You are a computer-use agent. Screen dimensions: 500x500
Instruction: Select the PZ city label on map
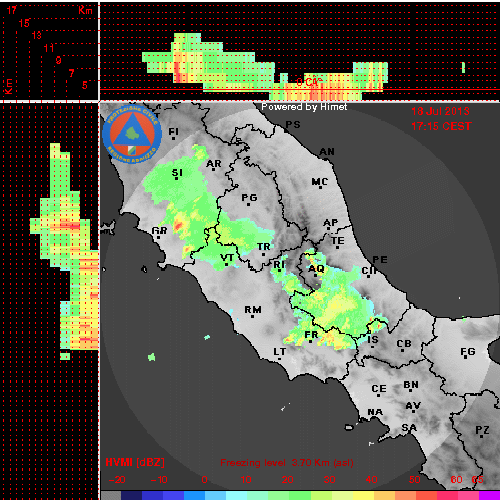click(482, 430)
